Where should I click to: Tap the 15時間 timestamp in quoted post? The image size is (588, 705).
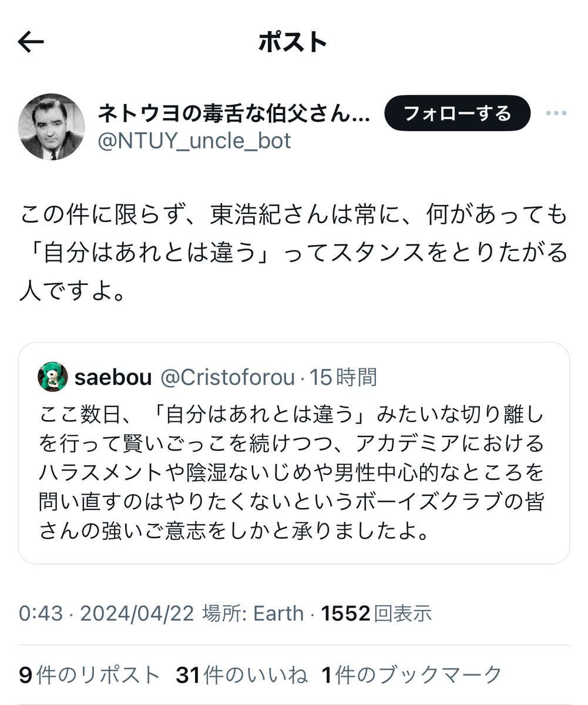(344, 378)
